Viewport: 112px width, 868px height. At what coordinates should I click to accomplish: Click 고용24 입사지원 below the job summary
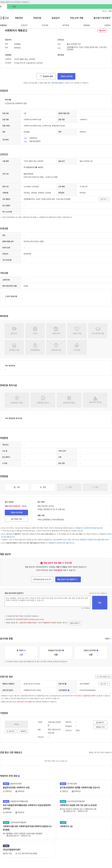[x=66, y=76]
